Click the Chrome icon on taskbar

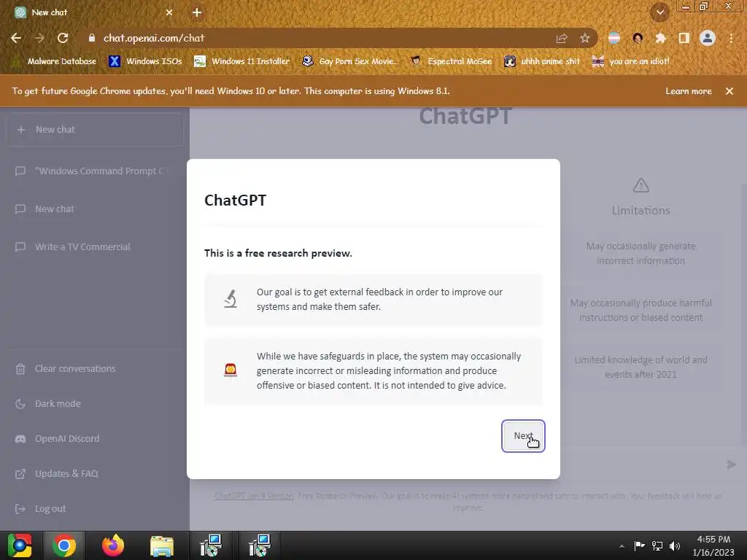(64, 545)
